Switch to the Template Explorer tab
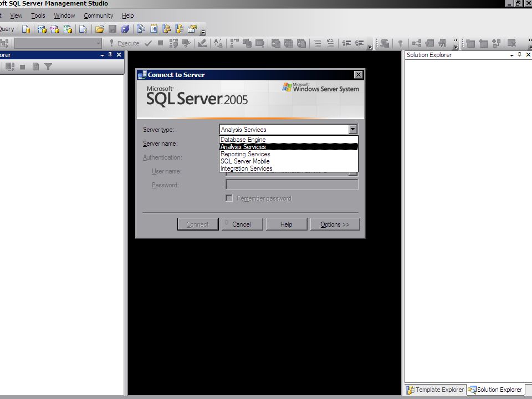Image resolution: width=532 pixels, height=399 pixels. pyautogui.click(x=436, y=390)
